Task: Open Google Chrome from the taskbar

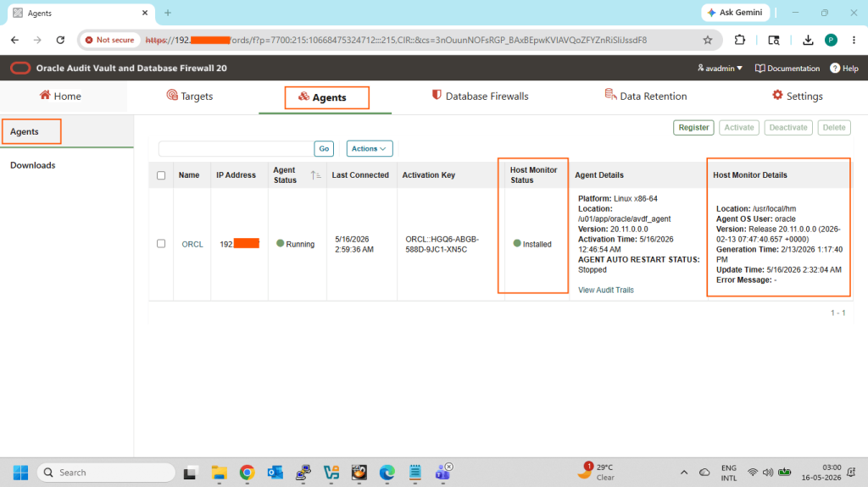Action: point(247,473)
